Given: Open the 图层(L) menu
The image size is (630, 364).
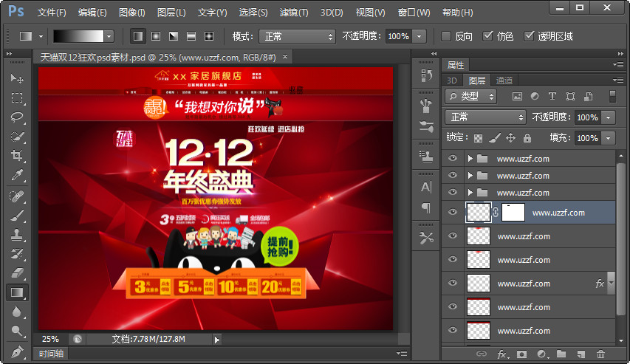Looking at the screenshot, I should pos(171,13).
